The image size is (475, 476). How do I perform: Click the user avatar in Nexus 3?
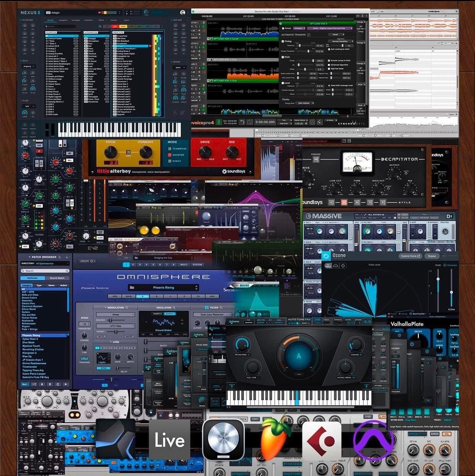[x=183, y=13]
